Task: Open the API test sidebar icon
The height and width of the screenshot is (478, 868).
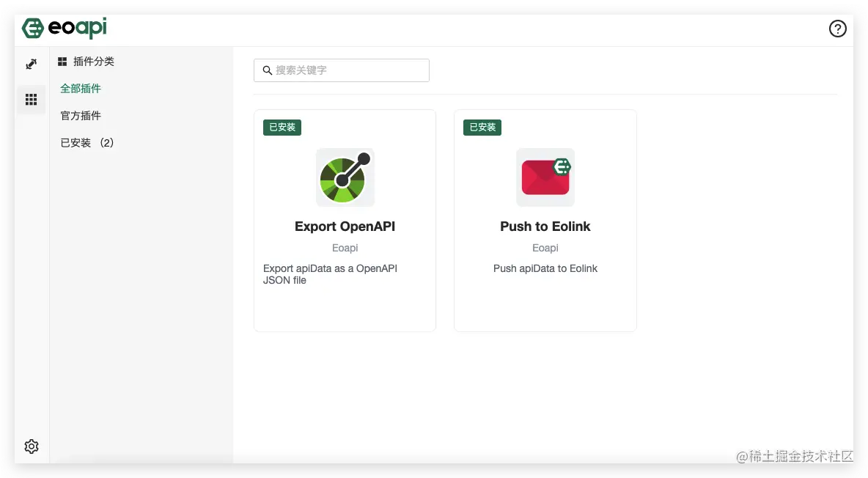Action: point(32,65)
